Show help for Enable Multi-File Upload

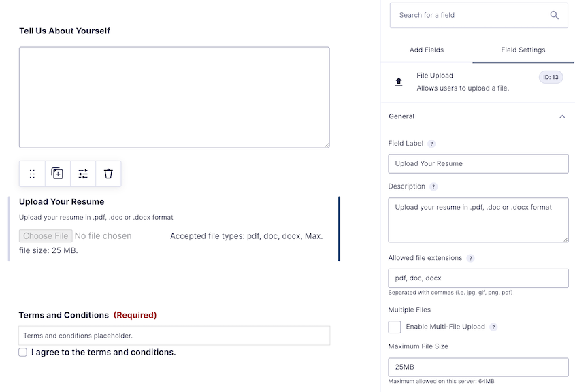(x=493, y=327)
